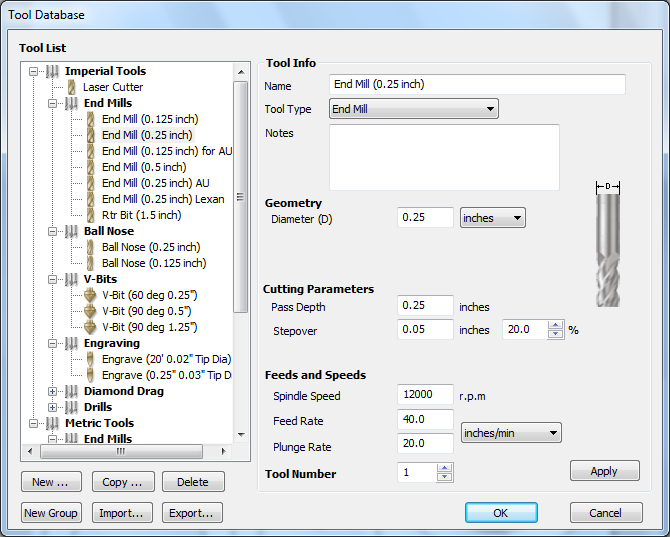
Task: Click the Metric Tools group icon
Action: coord(53,423)
